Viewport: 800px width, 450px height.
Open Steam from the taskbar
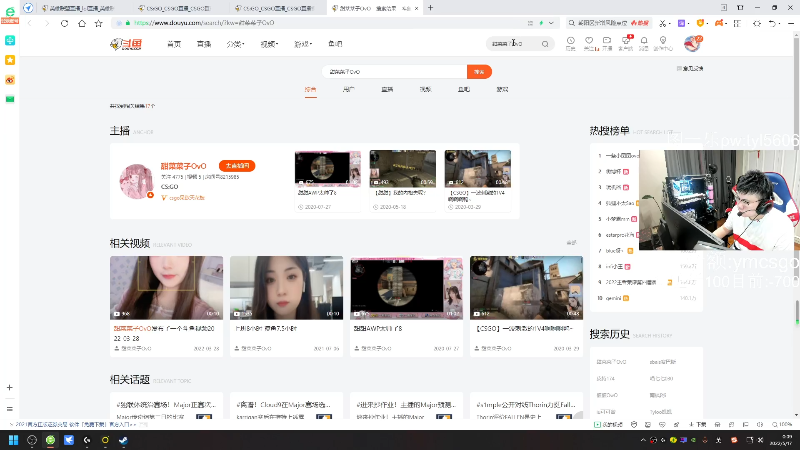coord(123,440)
